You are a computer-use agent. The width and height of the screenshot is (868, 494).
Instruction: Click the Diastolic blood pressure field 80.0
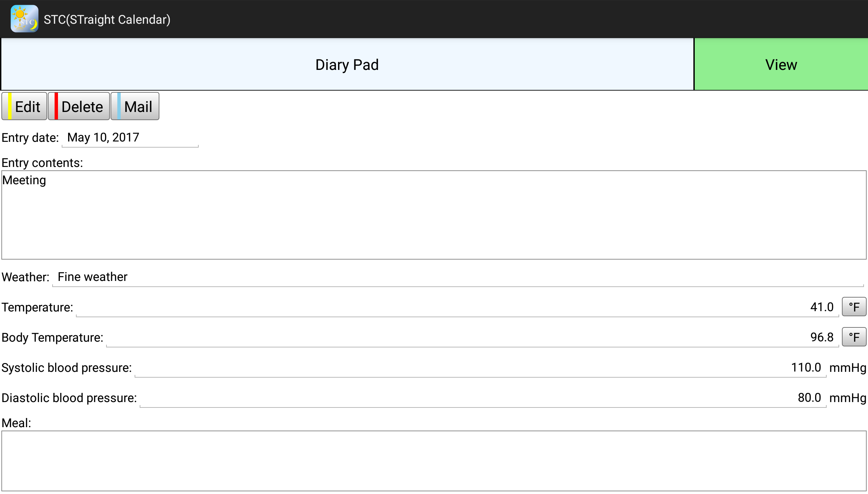click(x=483, y=398)
